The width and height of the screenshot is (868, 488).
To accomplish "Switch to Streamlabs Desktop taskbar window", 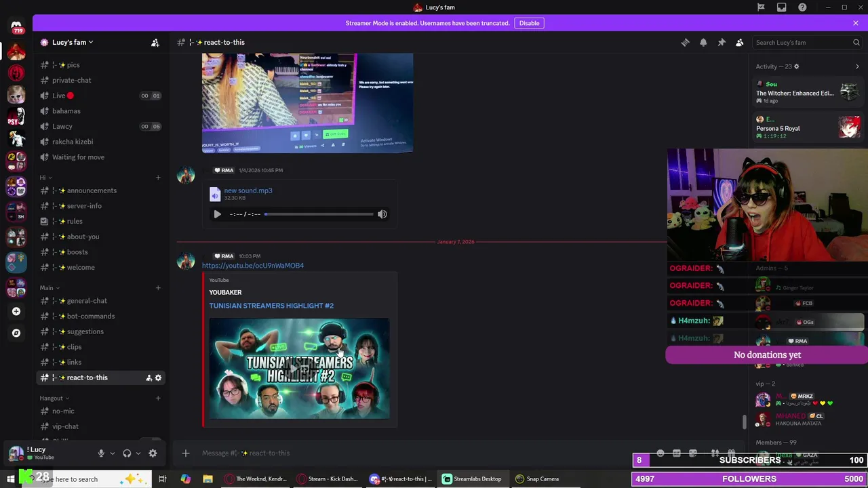I will coord(473,479).
